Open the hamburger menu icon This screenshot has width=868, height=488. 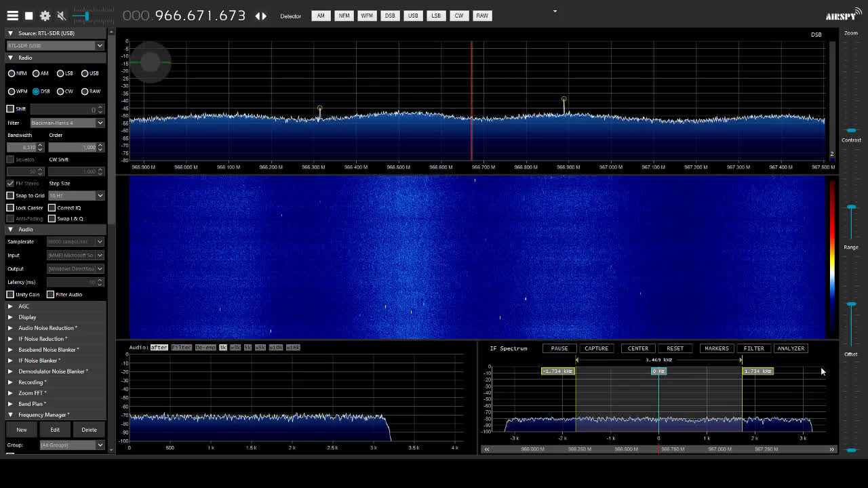[x=12, y=16]
